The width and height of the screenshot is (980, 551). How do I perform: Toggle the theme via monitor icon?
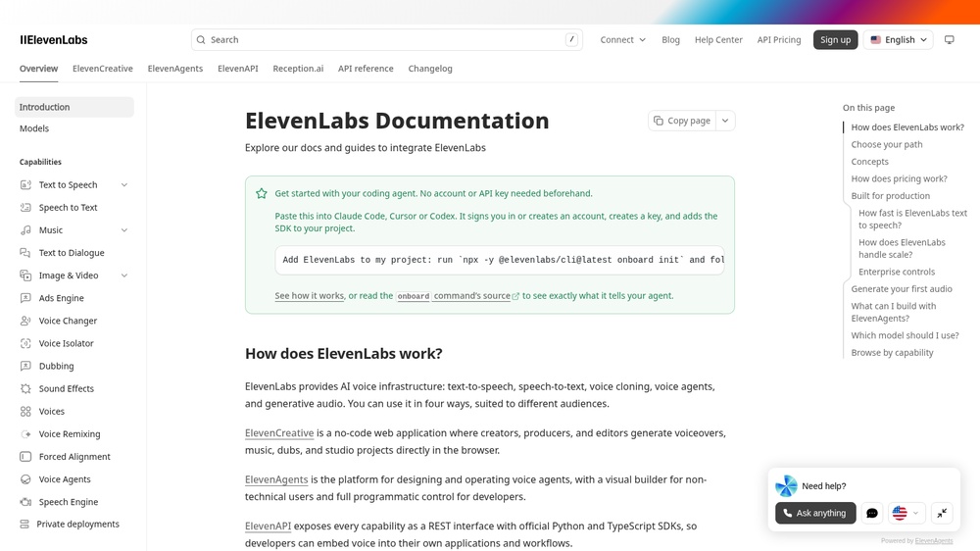[x=950, y=40]
